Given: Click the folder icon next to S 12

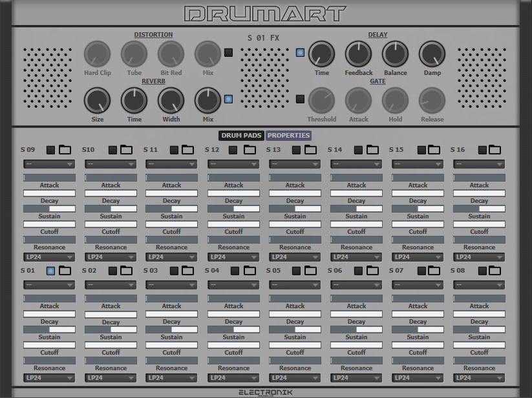Looking at the screenshot, I should [249, 150].
